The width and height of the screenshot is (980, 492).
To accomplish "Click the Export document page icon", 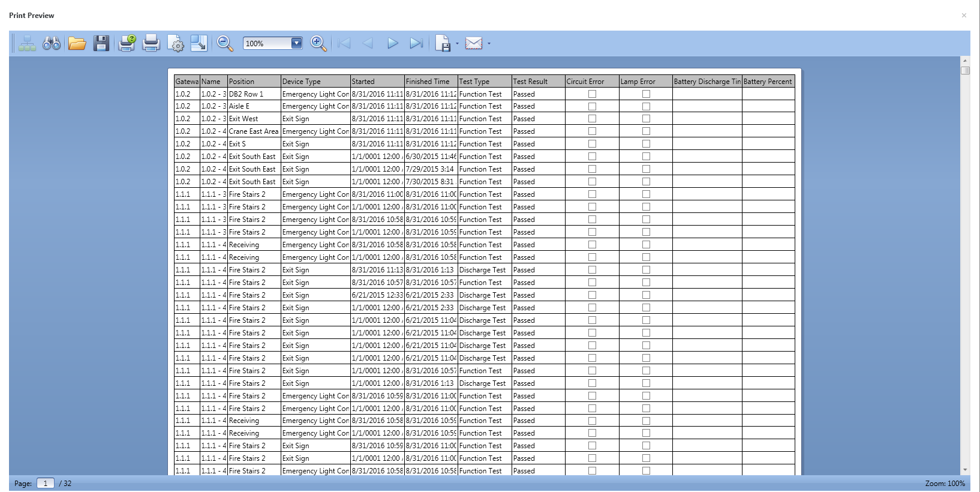I will click(x=443, y=43).
